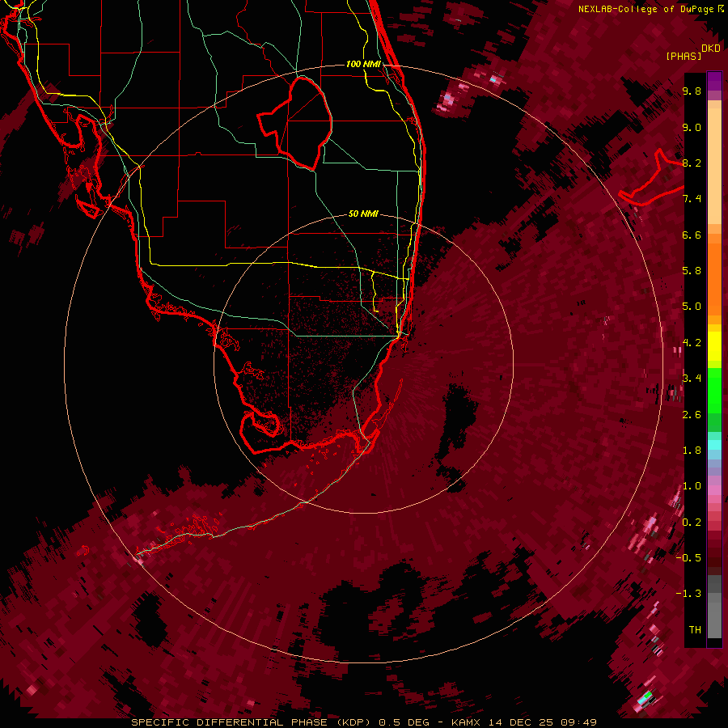Screen dimensions: 728x728
Task: Click the -0.5 legend value
Action: tap(688, 557)
